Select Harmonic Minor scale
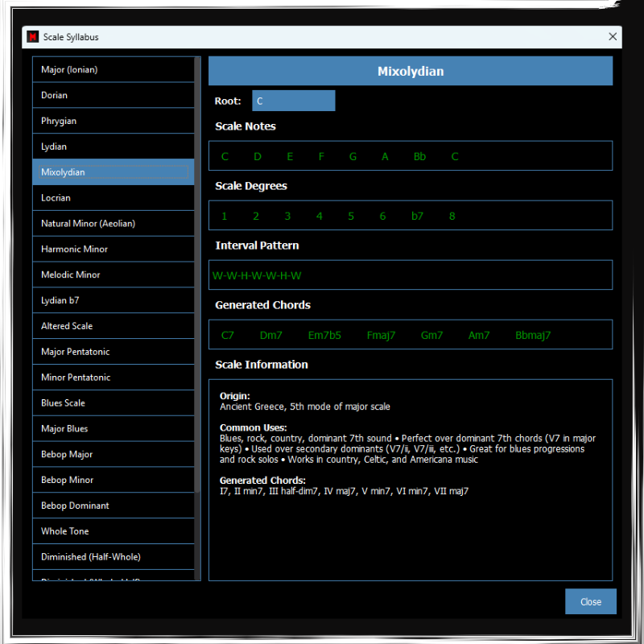Image resolution: width=644 pixels, height=644 pixels. (113, 250)
